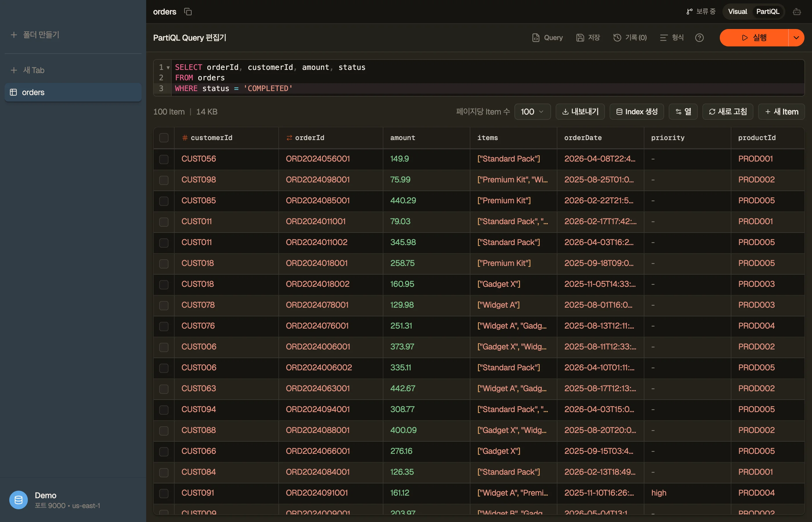This screenshot has width=812, height=522.
Task: Select the orders tab in sidebar
Action: pyautogui.click(x=73, y=92)
